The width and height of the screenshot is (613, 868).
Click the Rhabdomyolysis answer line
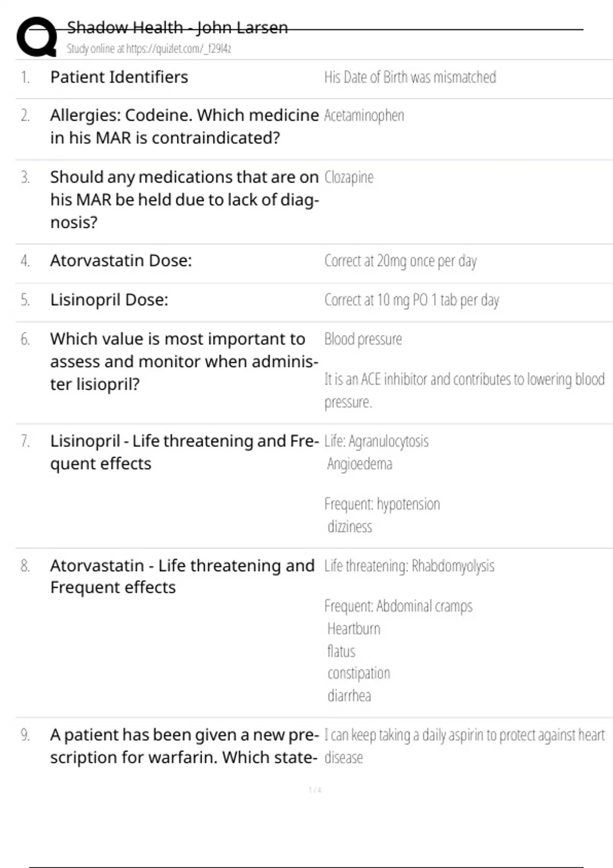409,566
